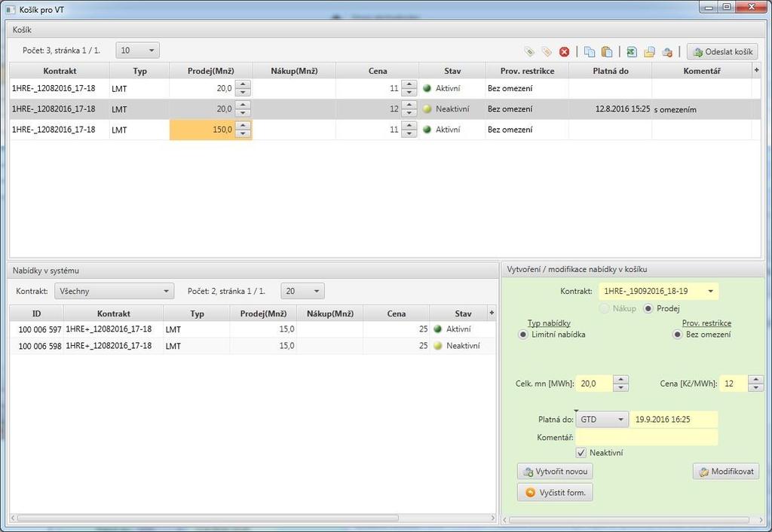The height and width of the screenshot is (532, 772).
Task: Click yellow status dot for offer 100 006 598
Action: click(x=438, y=345)
